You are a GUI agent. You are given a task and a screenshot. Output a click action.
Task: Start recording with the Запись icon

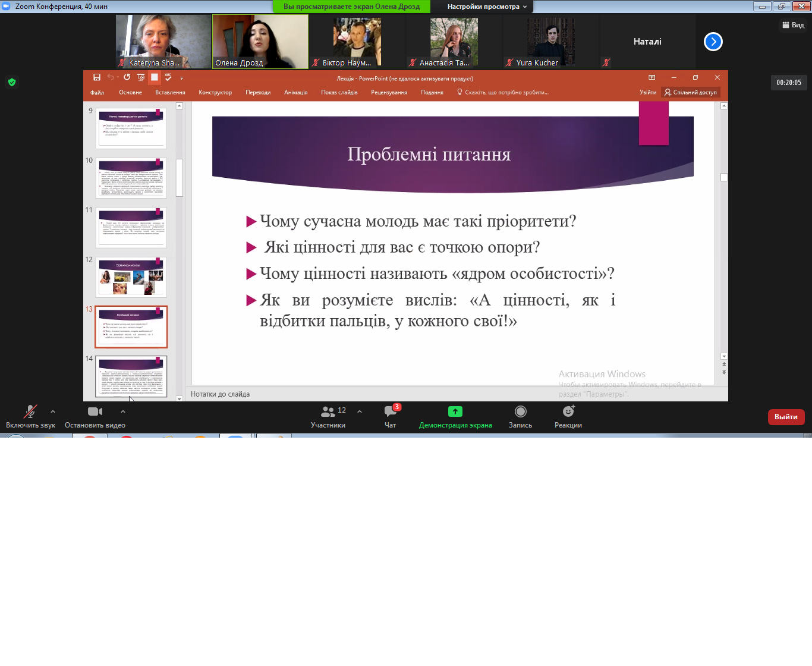pyautogui.click(x=520, y=411)
